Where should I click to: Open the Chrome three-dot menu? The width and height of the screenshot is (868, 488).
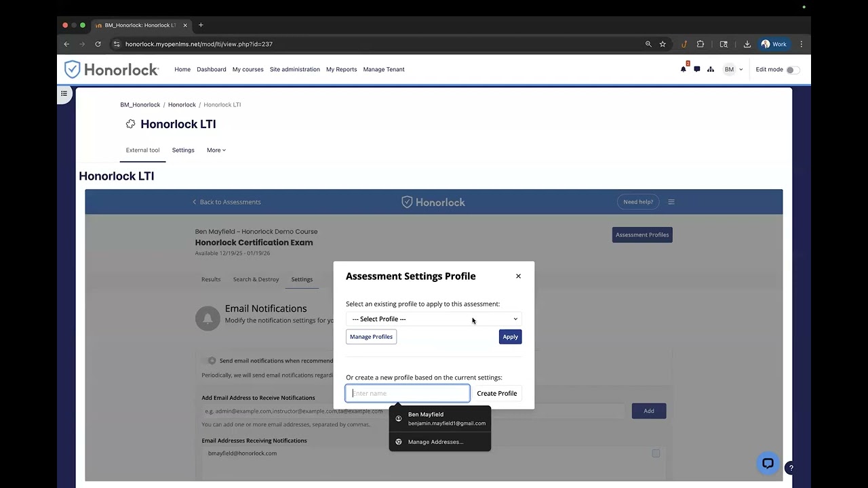point(801,44)
